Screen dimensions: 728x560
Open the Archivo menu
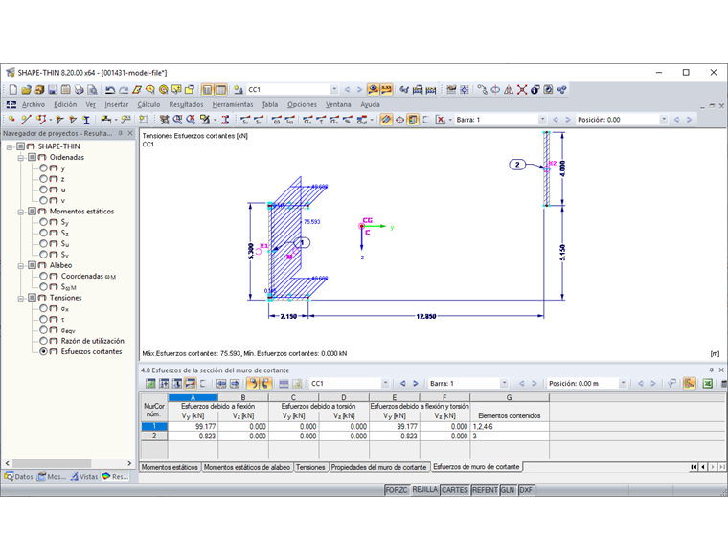point(34,104)
